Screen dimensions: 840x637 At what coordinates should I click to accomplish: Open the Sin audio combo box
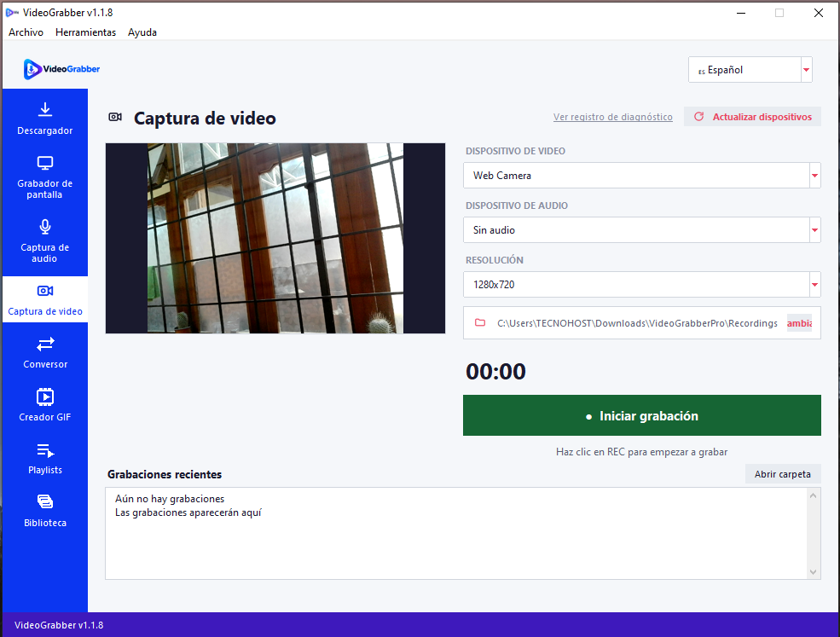(642, 230)
